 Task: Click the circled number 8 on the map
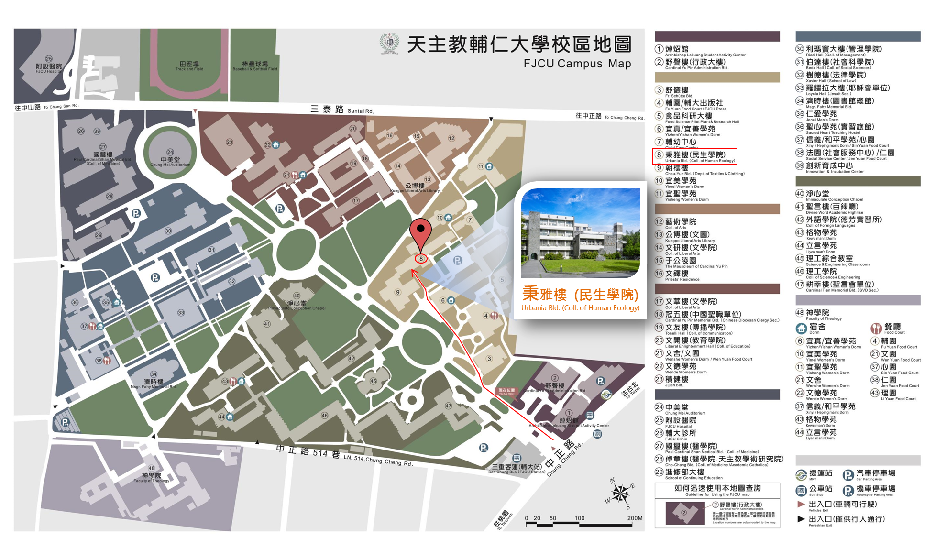pos(421,259)
